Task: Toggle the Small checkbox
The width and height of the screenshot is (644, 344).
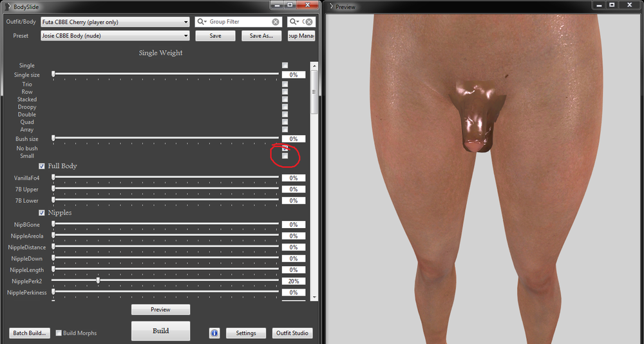Action: point(285,156)
